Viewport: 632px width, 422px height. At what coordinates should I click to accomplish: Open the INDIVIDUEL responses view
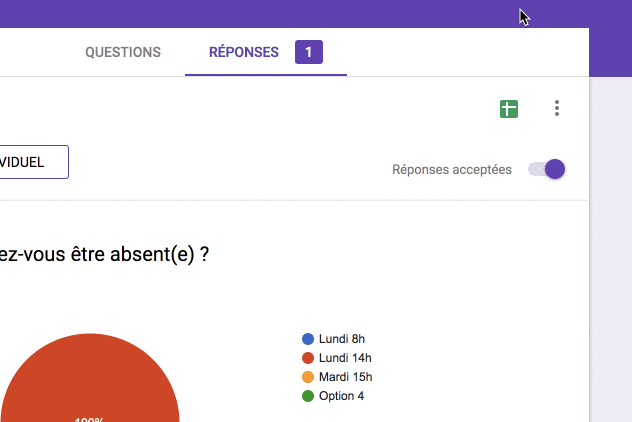34,162
